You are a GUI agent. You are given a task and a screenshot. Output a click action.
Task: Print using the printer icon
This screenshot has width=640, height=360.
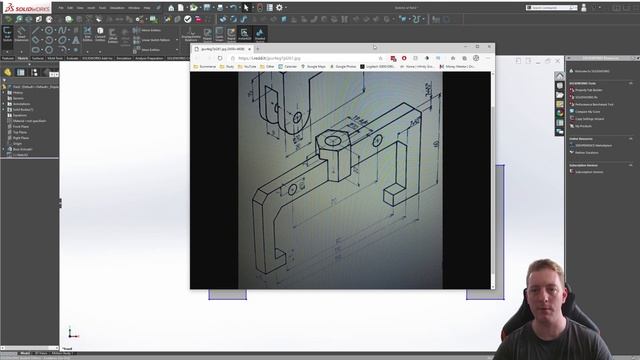[x=220, y=8]
